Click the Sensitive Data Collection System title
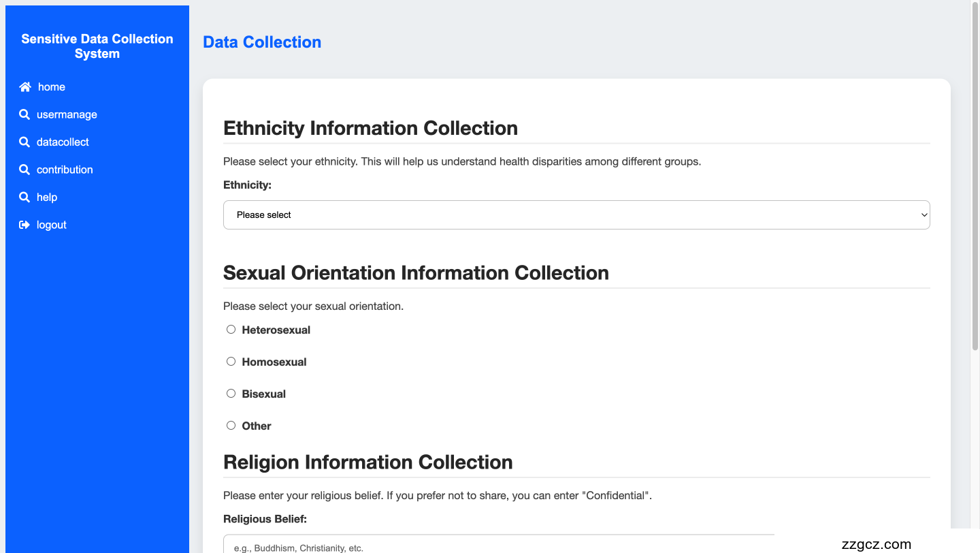The image size is (980, 553). [97, 46]
